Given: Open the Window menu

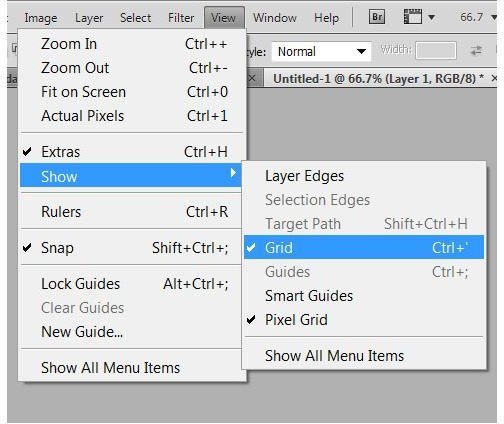Looking at the screenshot, I should (275, 18).
